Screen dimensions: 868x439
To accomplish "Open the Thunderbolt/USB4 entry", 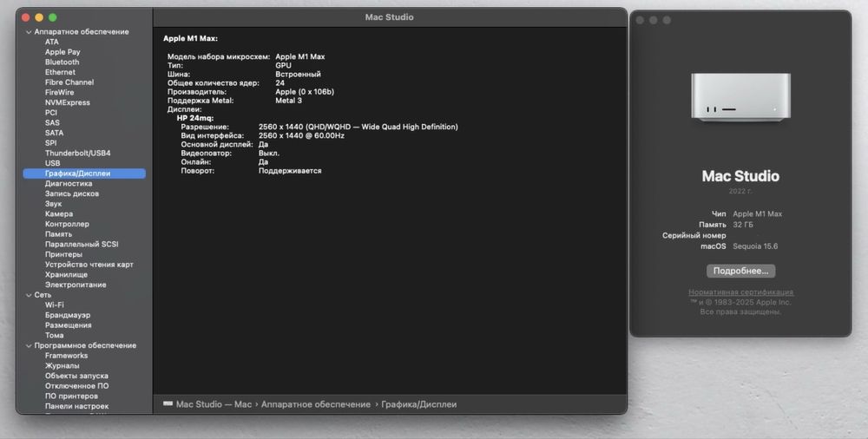I will 77,153.
